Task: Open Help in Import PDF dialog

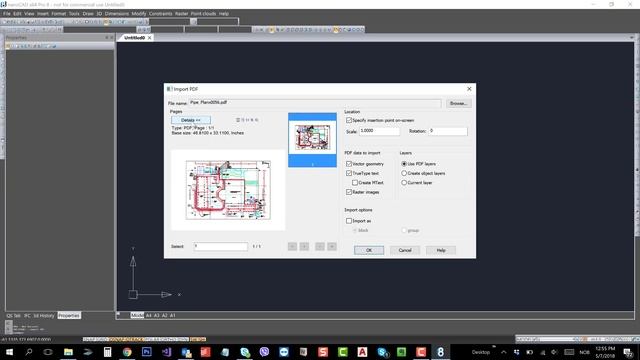Action: [x=441, y=250]
